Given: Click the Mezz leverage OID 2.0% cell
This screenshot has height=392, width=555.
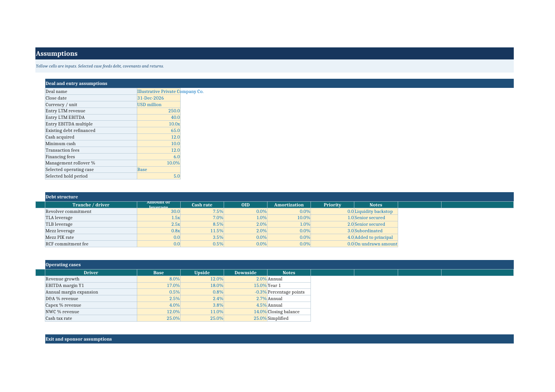Looking at the screenshot, I should [246, 231].
